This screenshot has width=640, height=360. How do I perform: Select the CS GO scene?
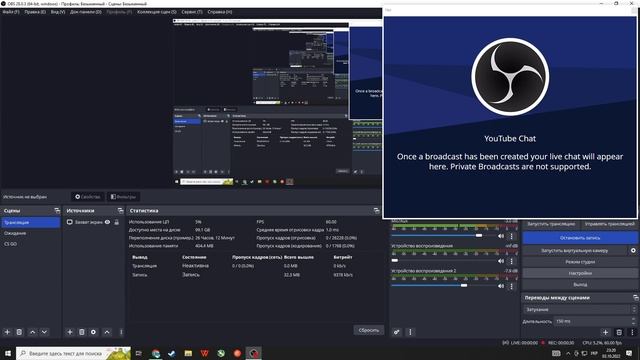(31, 244)
